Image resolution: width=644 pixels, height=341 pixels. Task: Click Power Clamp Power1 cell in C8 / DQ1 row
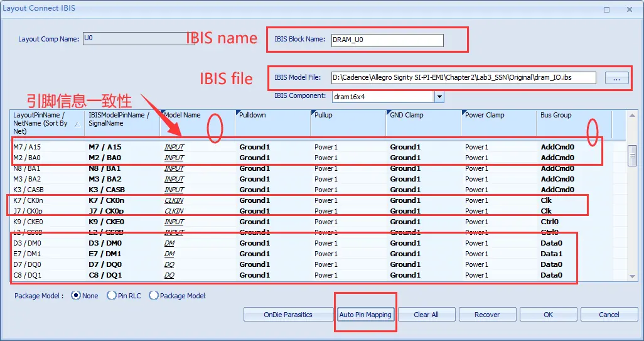pos(498,275)
